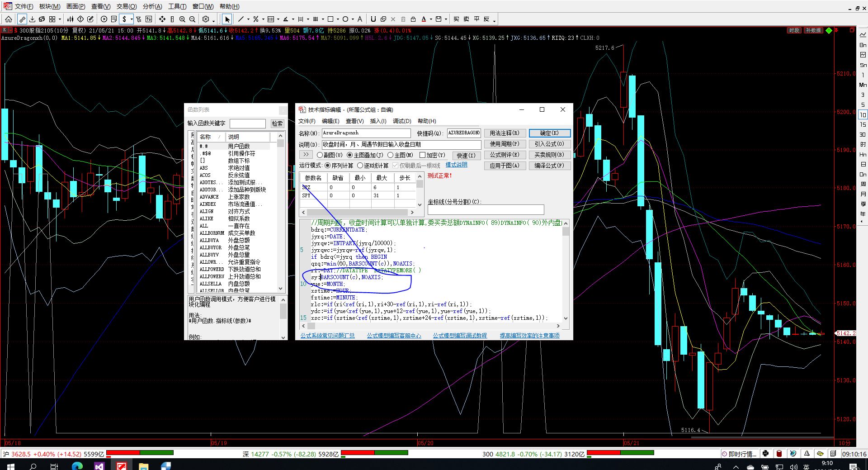Toggle 仅刷最后一根K线 checkbox
The height and width of the screenshot is (470, 868).
(396, 166)
